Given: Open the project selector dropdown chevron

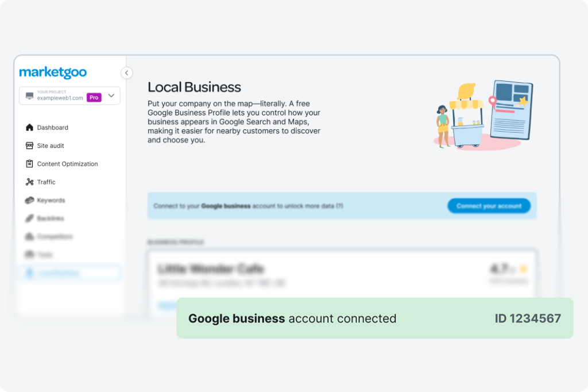Looking at the screenshot, I should click(111, 96).
